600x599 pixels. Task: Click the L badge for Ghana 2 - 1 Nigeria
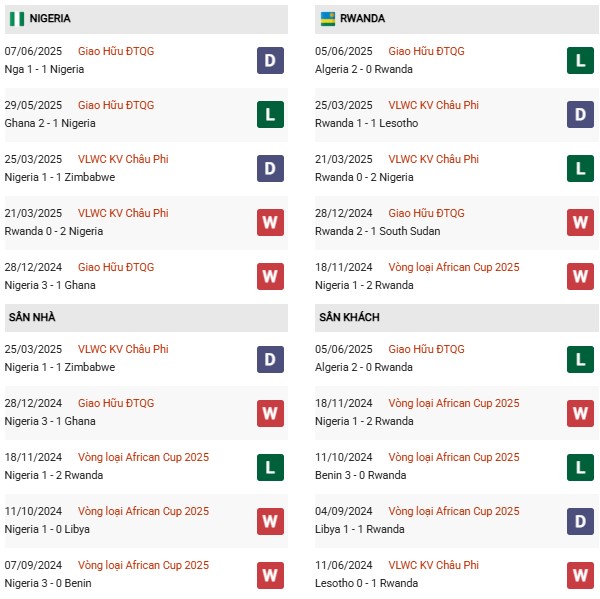[x=270, y=115]
